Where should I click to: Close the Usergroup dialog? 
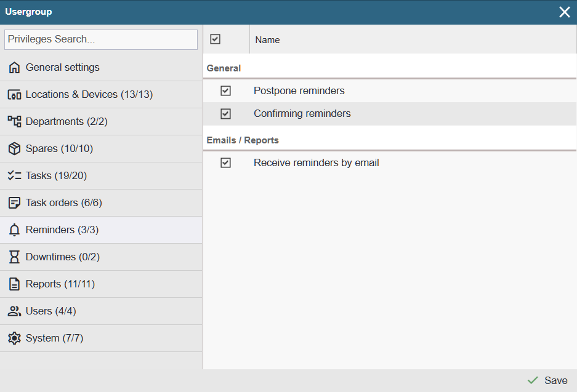pos(564,12)
